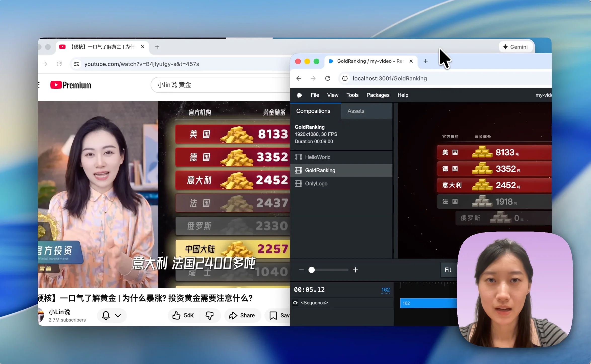591x364 pixels.
Task: Click the Fit button above the timeline
Action: pos(448,269)
